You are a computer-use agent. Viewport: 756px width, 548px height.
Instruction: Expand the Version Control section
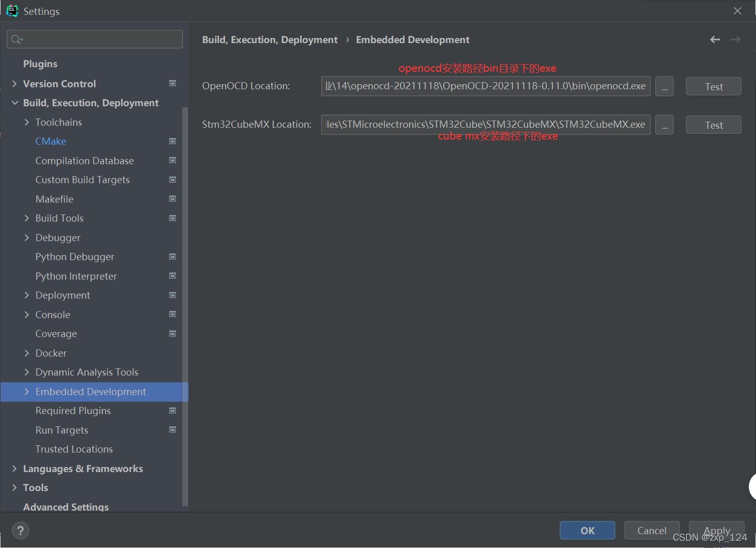14,84
